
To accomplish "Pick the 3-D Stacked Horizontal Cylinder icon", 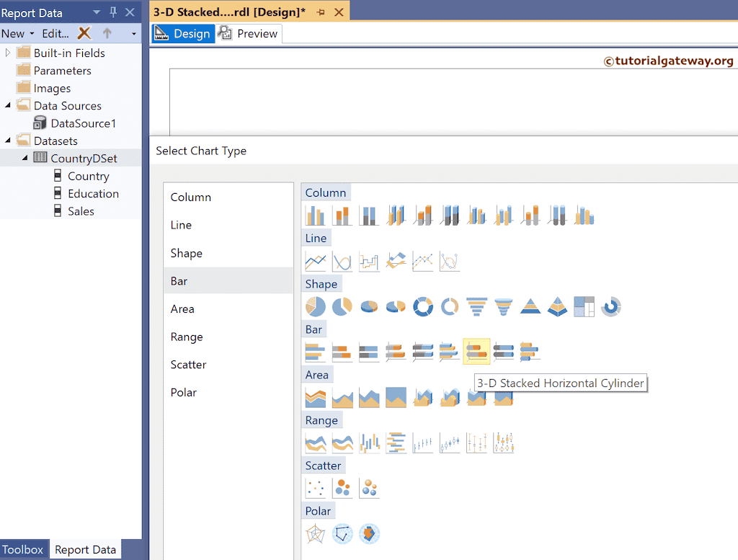I will tap(476, 352).
